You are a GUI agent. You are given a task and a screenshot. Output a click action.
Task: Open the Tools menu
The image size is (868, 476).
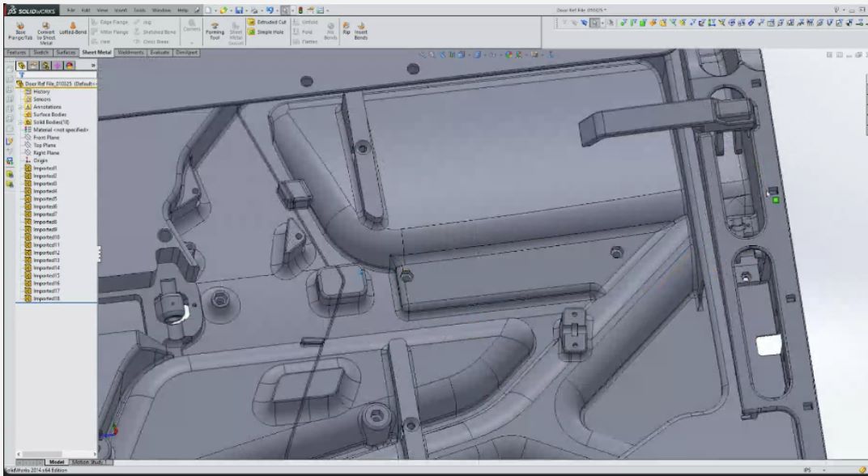[x=139, y=10]
